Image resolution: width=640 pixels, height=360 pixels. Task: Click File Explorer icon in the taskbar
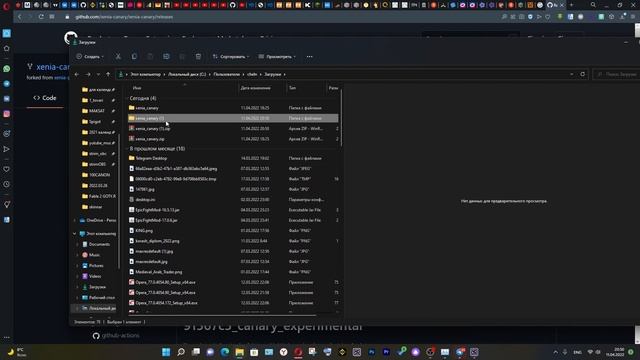click(x=240, y=352)
